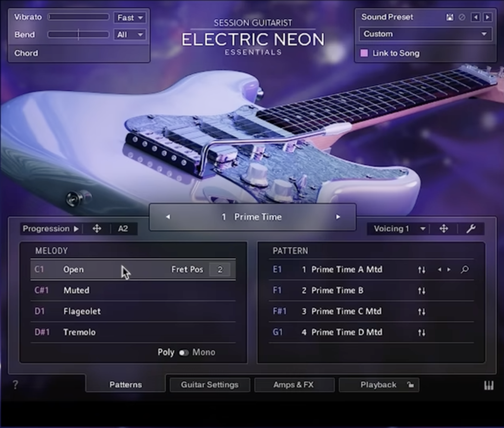The height and width of the screenshot is (428, 504).
Task: Open the Bend All dropdown
Action: (130, 35)
